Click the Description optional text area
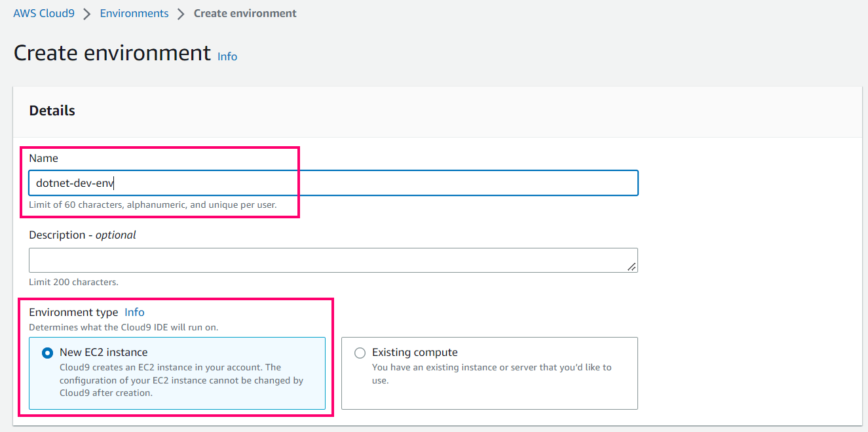This screenshot has height=432, width=868. [x=328, y=260]
